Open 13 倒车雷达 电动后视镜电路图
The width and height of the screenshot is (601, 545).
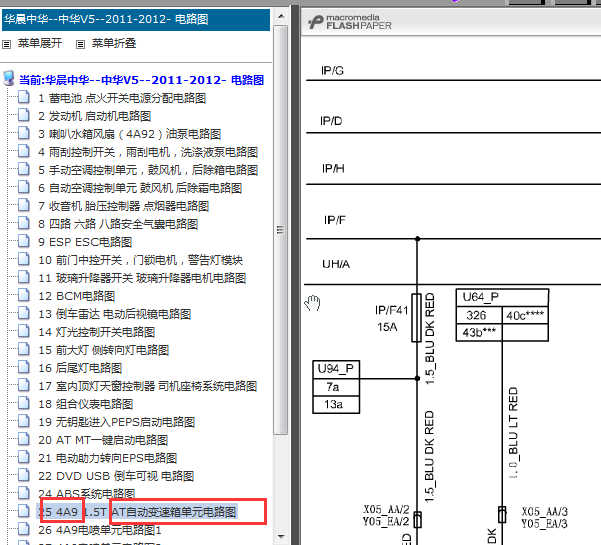point(114,314)
